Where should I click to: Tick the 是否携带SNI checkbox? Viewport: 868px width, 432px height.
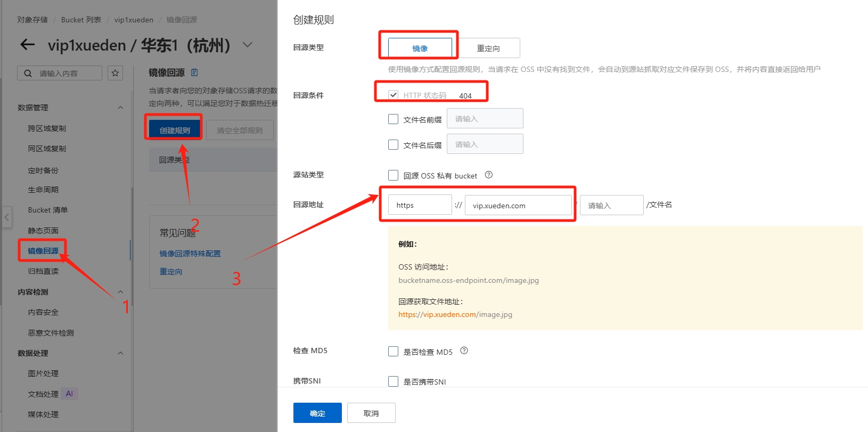[x=393, y=381]
